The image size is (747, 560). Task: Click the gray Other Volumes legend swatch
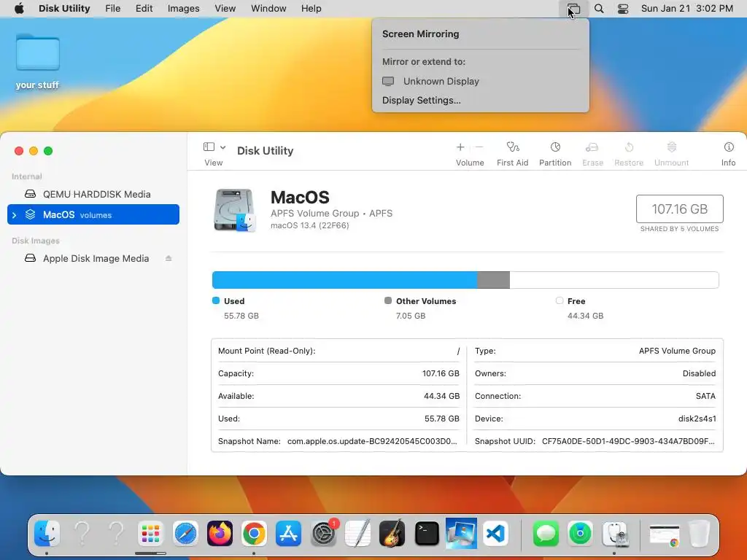(x=388, y=300)
